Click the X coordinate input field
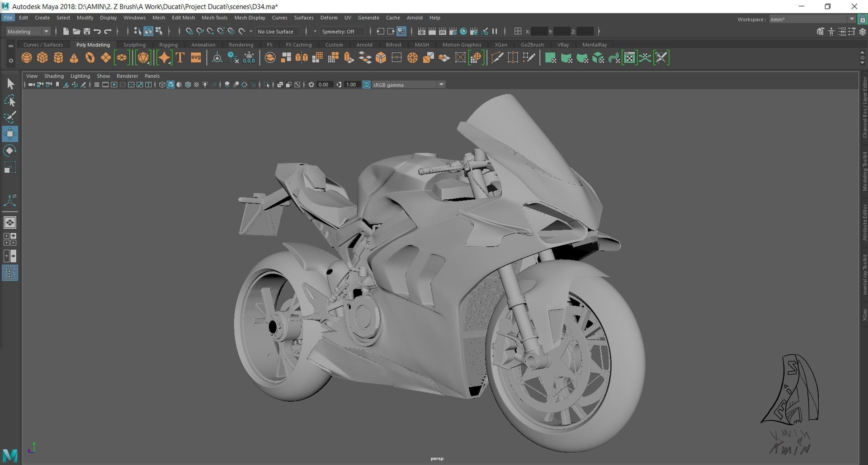The image size is (868, 465). click(538, 31)
